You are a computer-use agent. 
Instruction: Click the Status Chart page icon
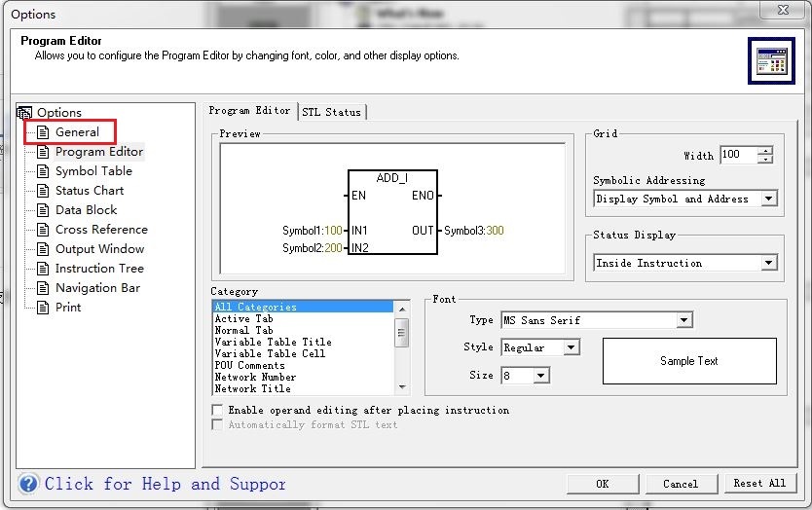tap(43, 191)
